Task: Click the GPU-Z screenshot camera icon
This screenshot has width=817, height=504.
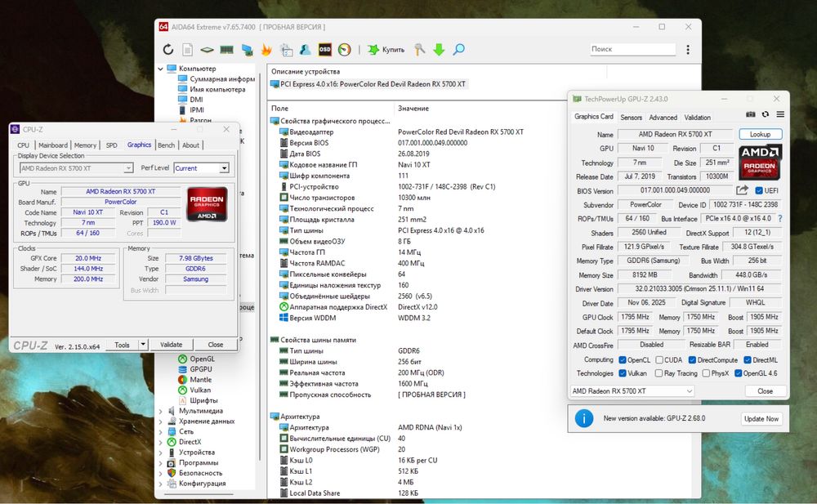Action: 750,114
